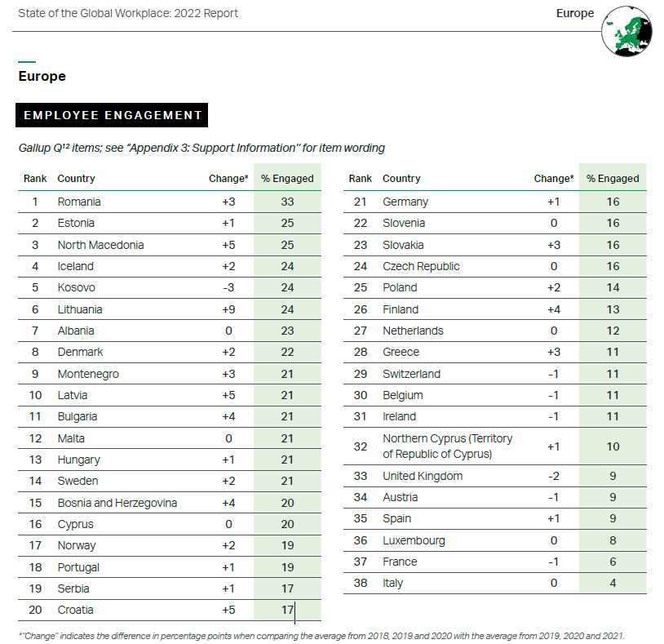
Task: Click Croatia's 17 engaged value cell
Action: pyautogui.click(x=287, y=610)
